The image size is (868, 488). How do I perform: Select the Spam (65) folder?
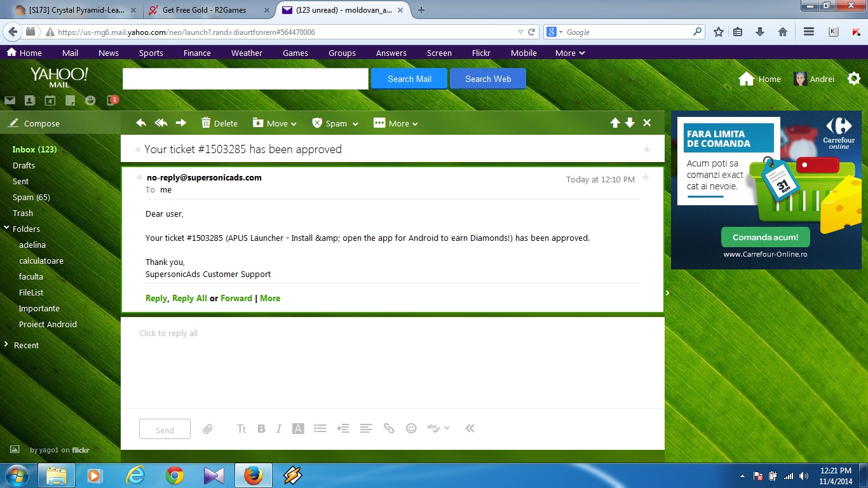click(x=31, y=197)
